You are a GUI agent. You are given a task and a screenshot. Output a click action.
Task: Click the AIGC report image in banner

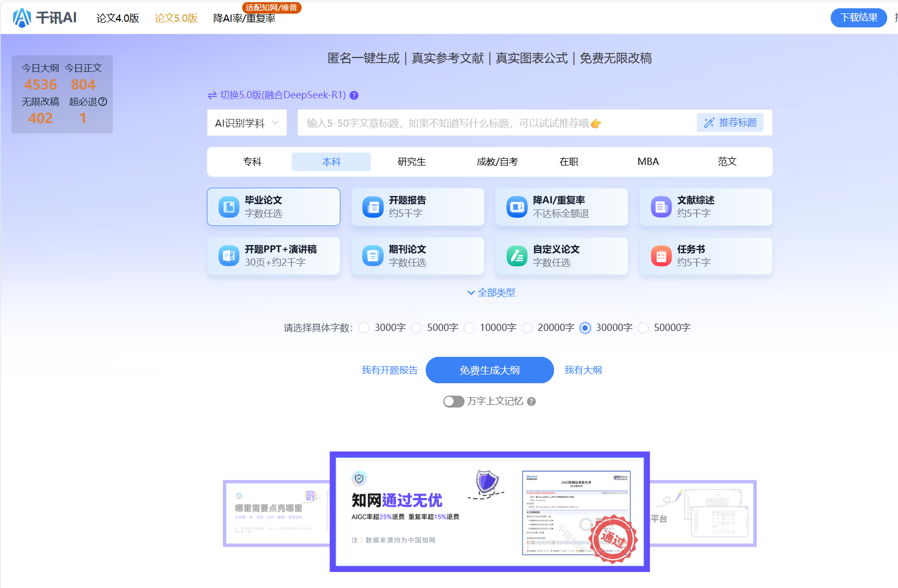click(x=577, y=512)
